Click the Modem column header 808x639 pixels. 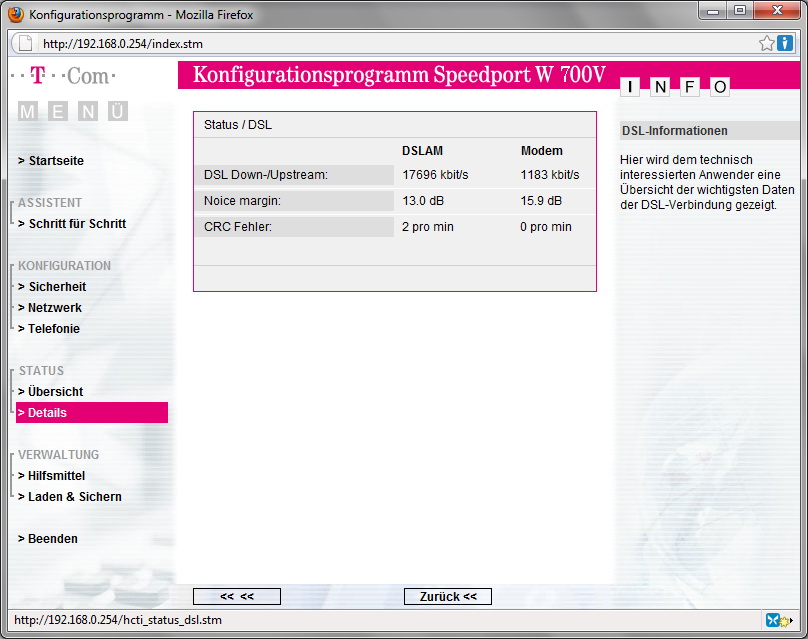click(x=542, y=151)
